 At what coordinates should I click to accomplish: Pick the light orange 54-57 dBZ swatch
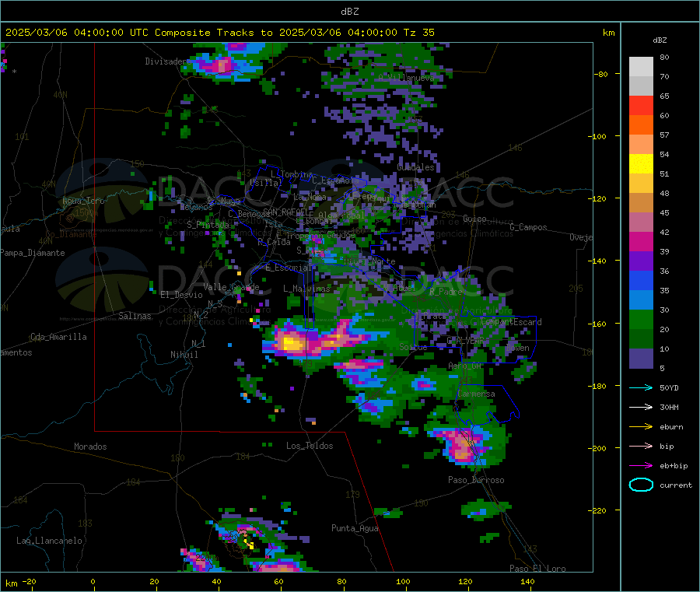click(x=641, y=144)
